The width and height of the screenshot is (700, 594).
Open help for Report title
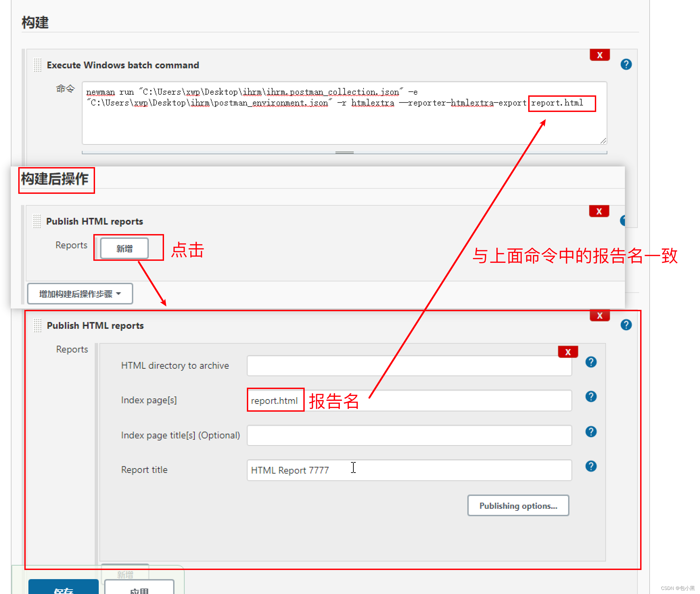(591, 466)
